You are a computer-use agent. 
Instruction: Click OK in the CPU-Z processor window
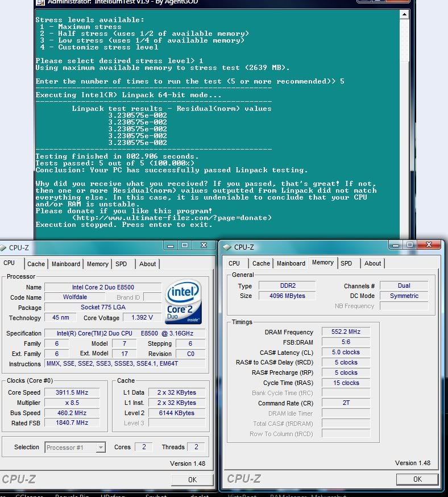192,479
